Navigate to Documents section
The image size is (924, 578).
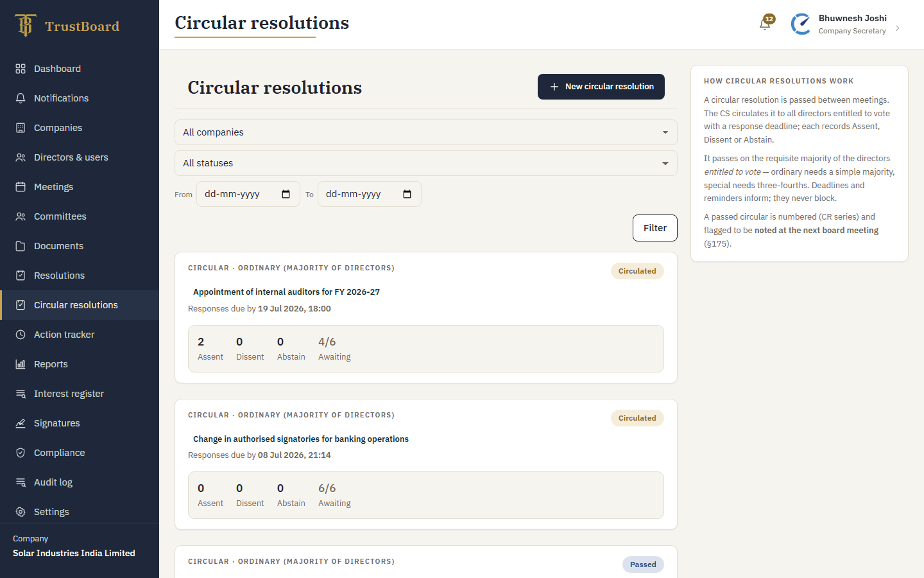(x=80, y=246)
